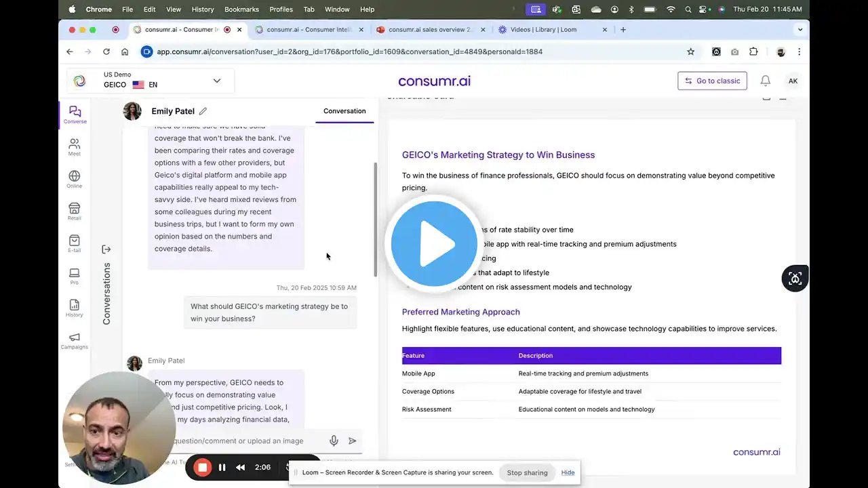Screen dimensions: 868x488
Task: Stop the Loom recording
Action: point(202,467)
